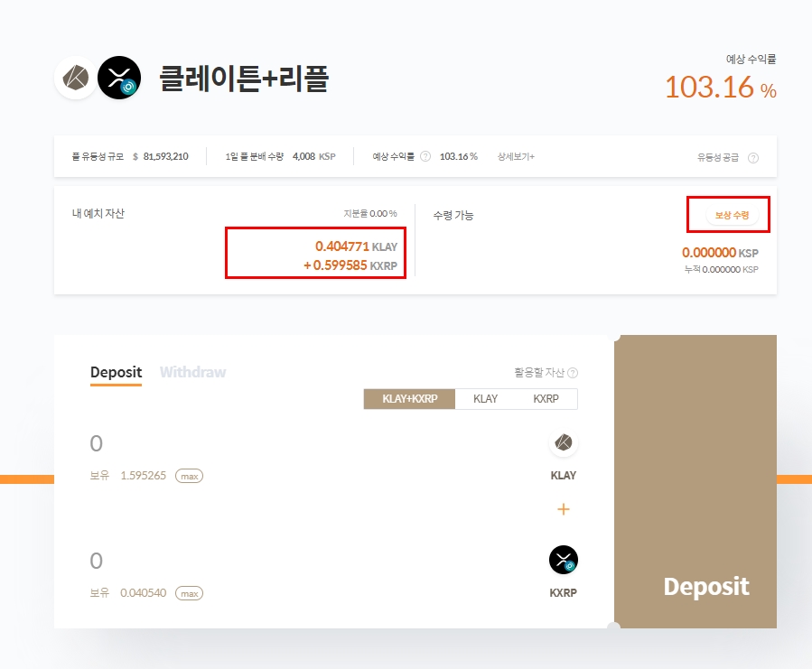812x669 pixels.
Task: Click the large Deposit button
Action: coord(695,481)
